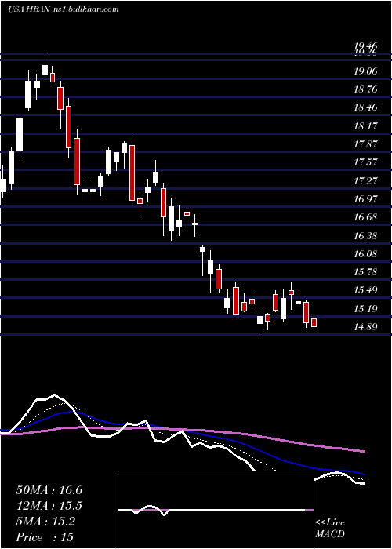Click the pink 50MA line's right end

click(363, 451)
